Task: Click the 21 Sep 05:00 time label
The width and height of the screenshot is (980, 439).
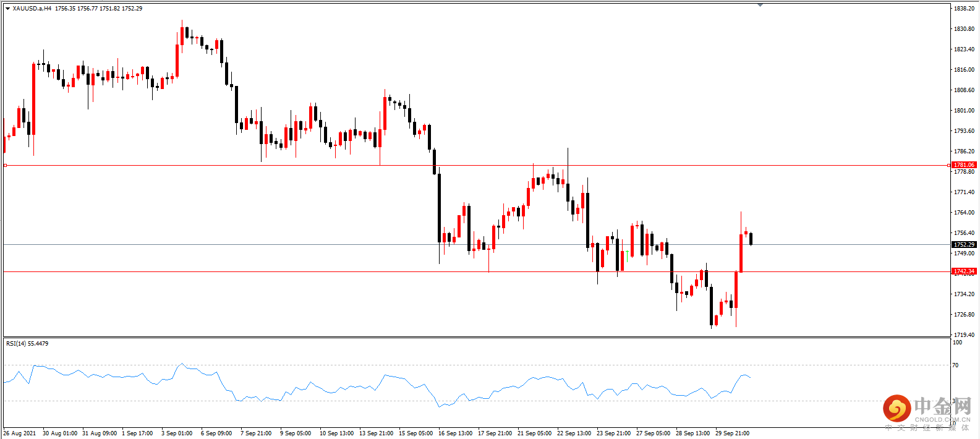Action: coord(534,433)
